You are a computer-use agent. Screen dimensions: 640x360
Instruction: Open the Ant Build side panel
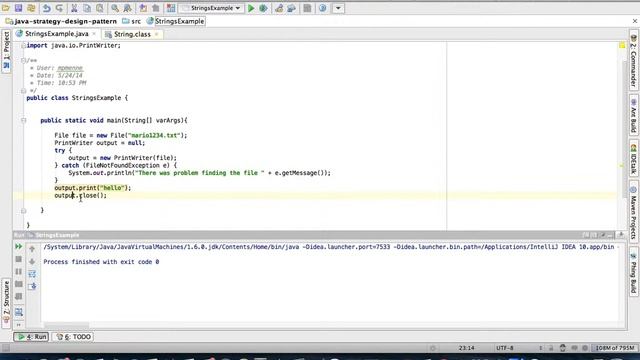click(633, 116)
